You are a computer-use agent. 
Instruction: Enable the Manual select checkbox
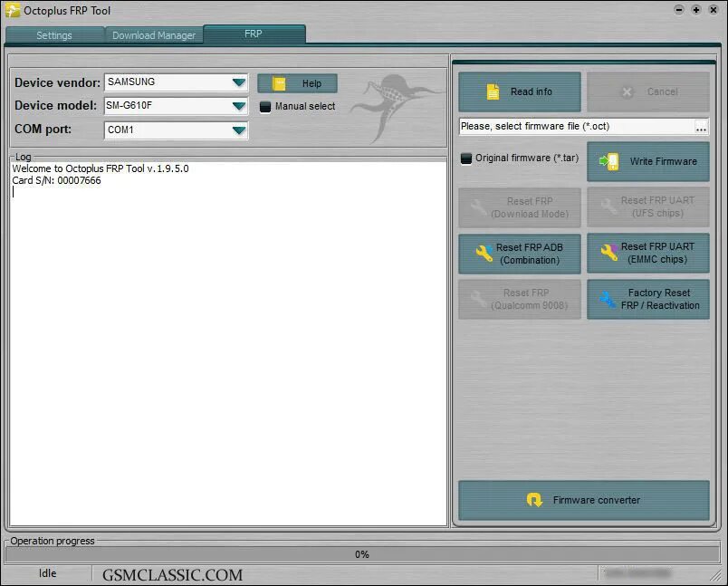point(265,107)
